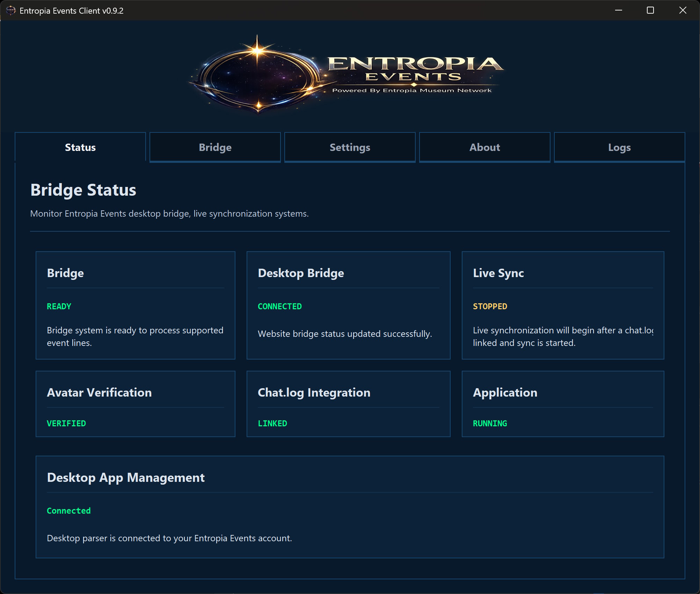The height and width of the screenshot is (594, 700).
Task: Click the 'Monitor Entropia Events desktop bridge' description
Action: point(169,213)
